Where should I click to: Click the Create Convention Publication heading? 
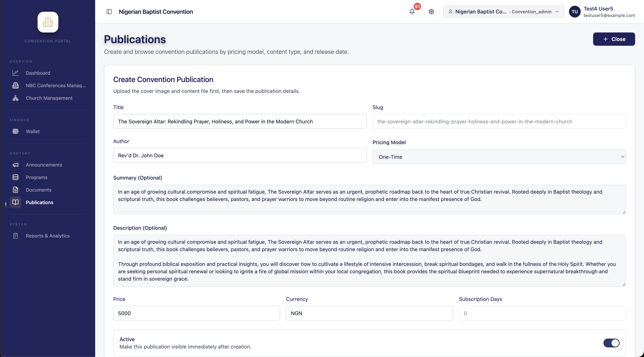point(163,79)
